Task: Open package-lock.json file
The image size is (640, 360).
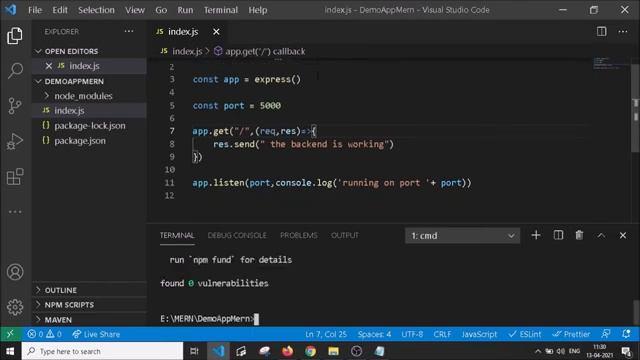Action: [89, 126]
